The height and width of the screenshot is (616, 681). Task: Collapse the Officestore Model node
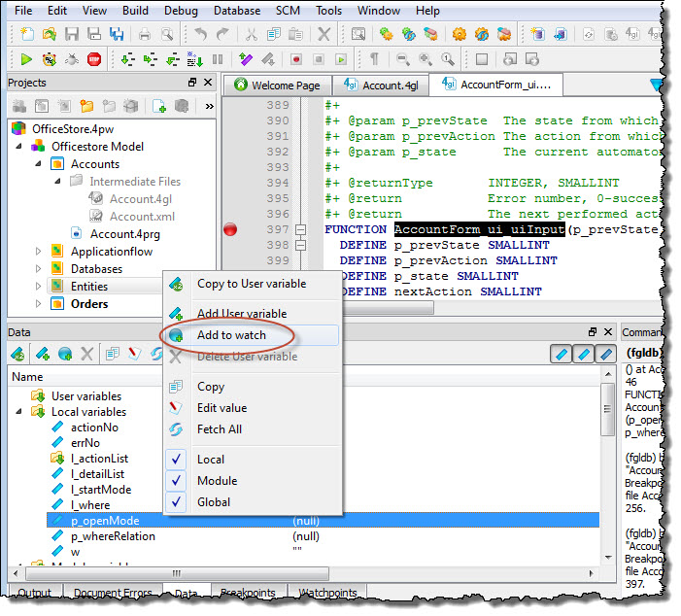click(x=20, y=147)
